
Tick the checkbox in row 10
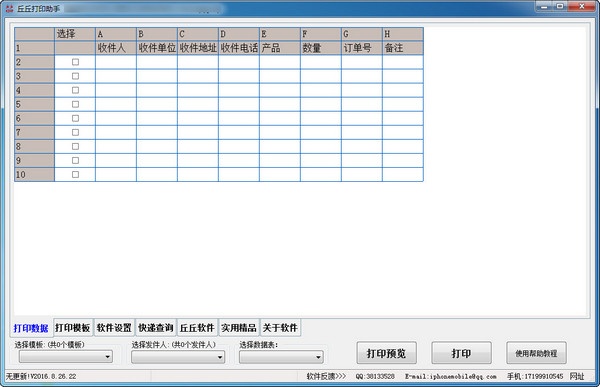coord(75,175)
